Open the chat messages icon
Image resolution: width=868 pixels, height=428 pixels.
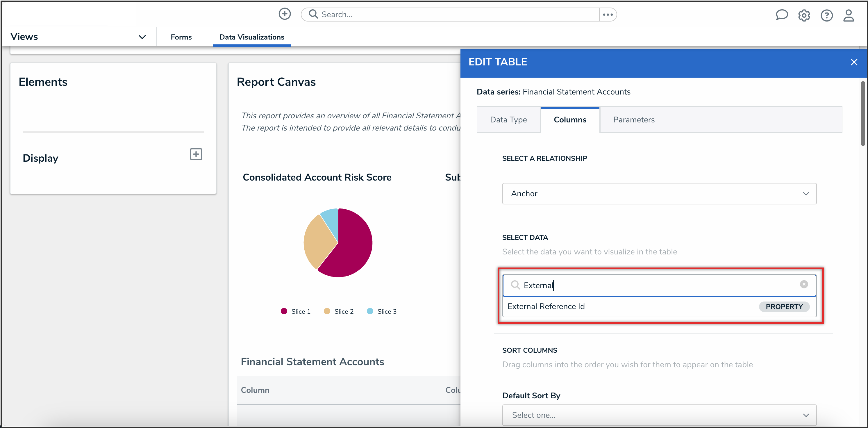(781, 15)
